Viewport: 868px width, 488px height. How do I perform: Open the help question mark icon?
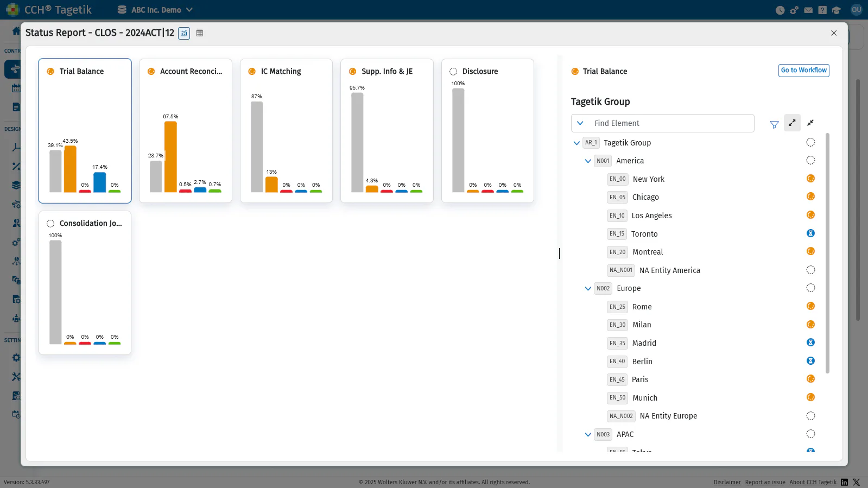(822, 10)
